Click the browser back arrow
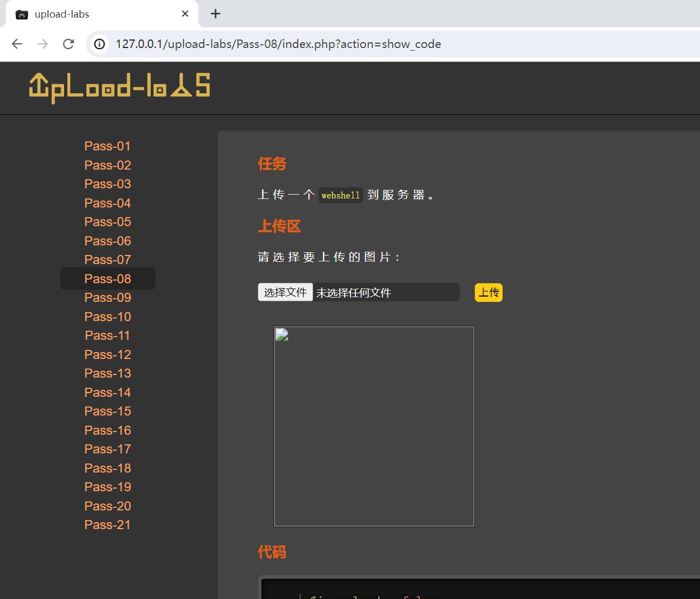700x599 pixels. (x=17, y=44)
